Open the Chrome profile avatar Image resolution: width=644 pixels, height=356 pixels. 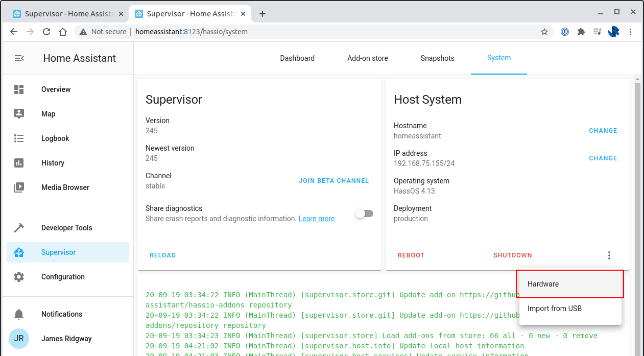[x=614, y=32]
